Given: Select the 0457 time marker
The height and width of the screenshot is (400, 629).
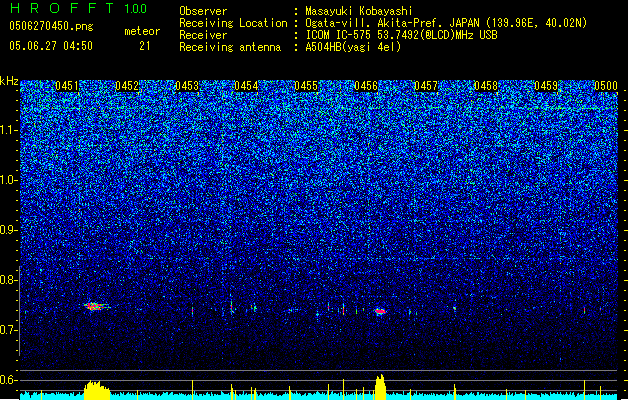Looking at the screenshot, I should 426,86.
